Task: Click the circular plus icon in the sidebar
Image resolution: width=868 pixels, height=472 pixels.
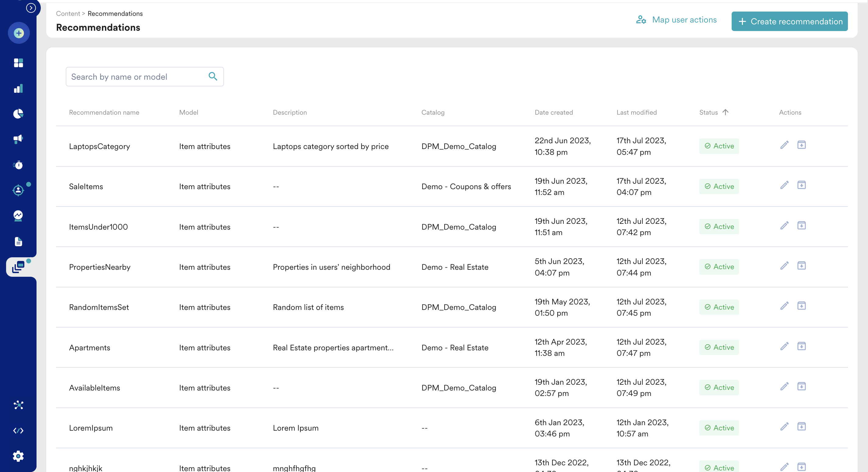Action: tap(19, 33)
